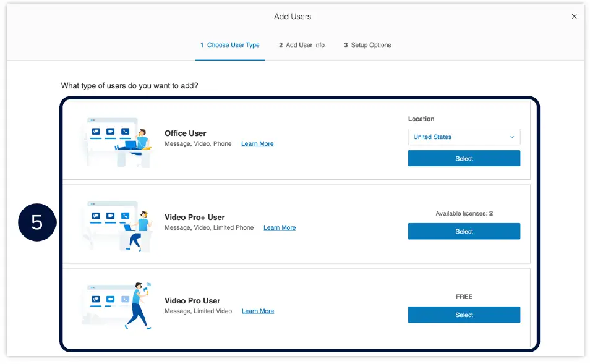Viewport: 590px width, 364px height.
Task: Click the message icon in Office User illustration
Action: [x=95, y=132]
